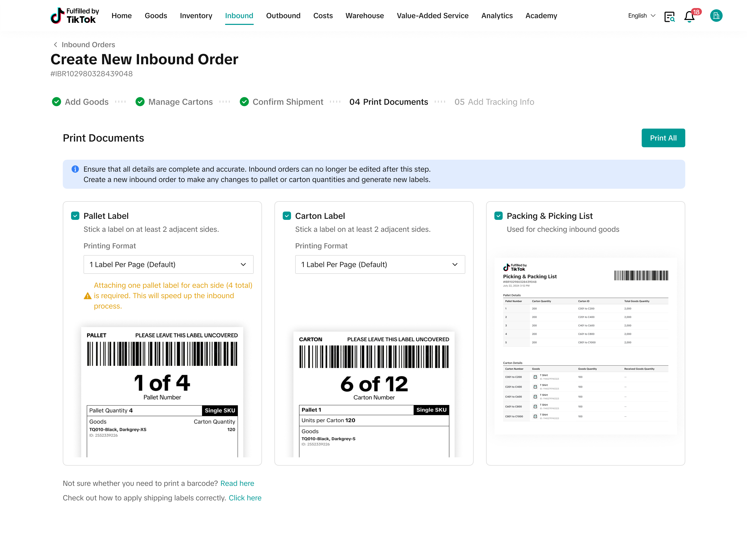This screenshot has width=747, height=560.
Task: Click the teal account avatar icon
Action: tap(716, 16)
